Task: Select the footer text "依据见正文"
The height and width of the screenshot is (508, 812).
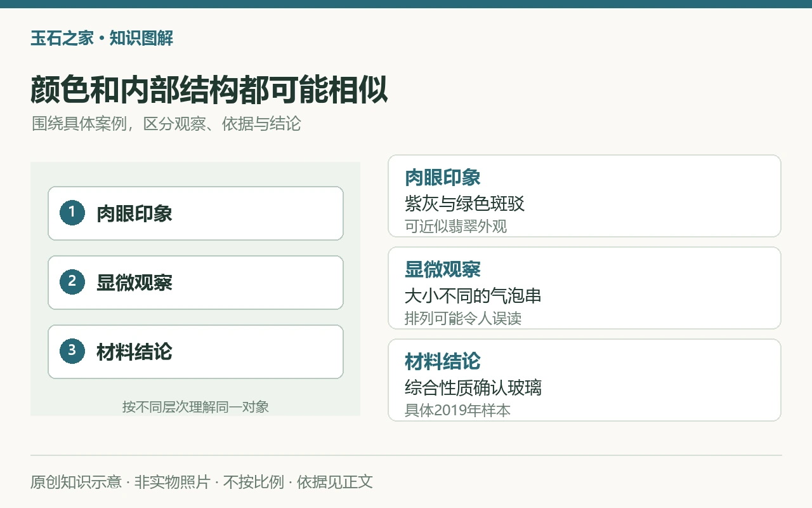Action: [x=335, y=482]
